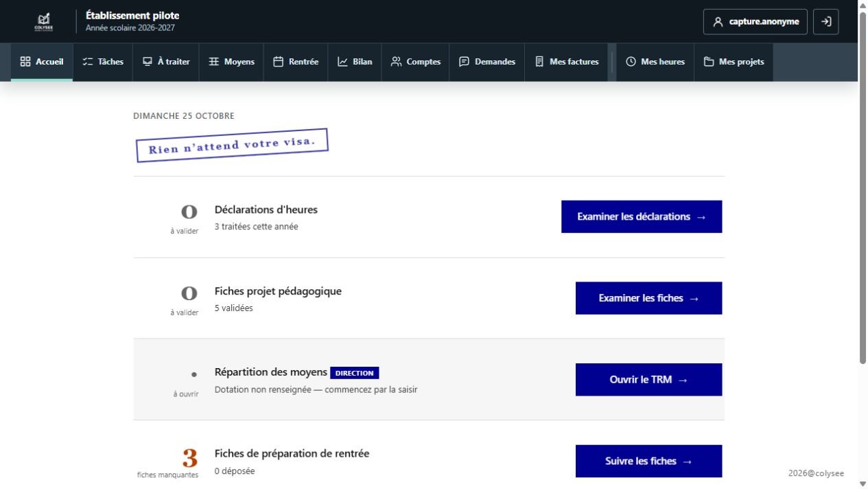This screenshot has width=868, height=489.
Task: Click Examiner les déclarations button
Action: (642, 216)
